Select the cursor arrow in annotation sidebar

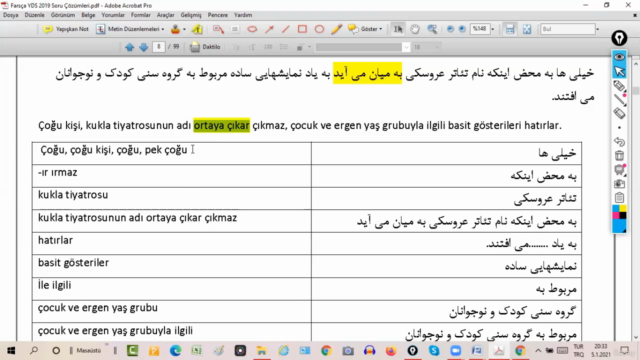[x=619, y=71]
